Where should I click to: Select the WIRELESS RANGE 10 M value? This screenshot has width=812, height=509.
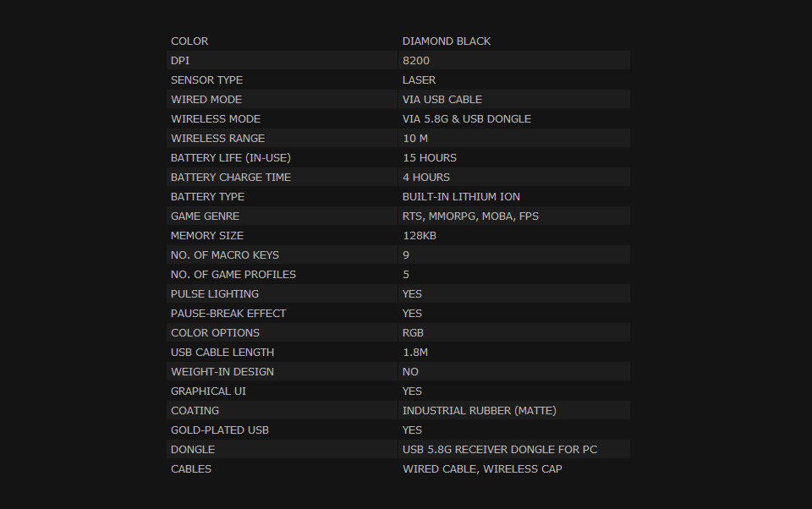coord(415,139)
